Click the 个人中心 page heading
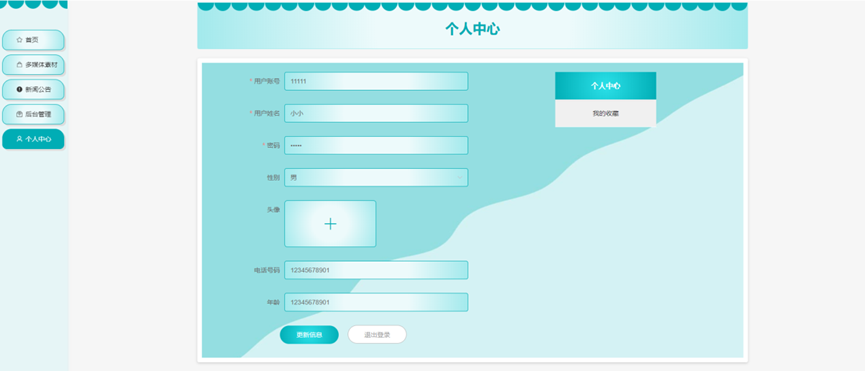The height and width of the screenshot is (371, 865). pos(472,29)
